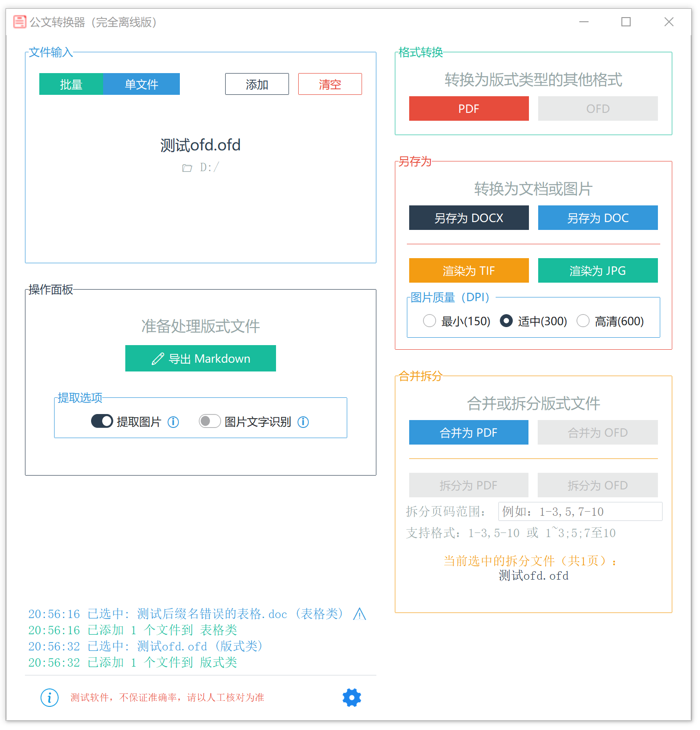Image resolution: width=700 pixels, height=730 pixels.
Task: Click the 添加 button to add files
Action: pyautogui.click(x=257, y=84)
